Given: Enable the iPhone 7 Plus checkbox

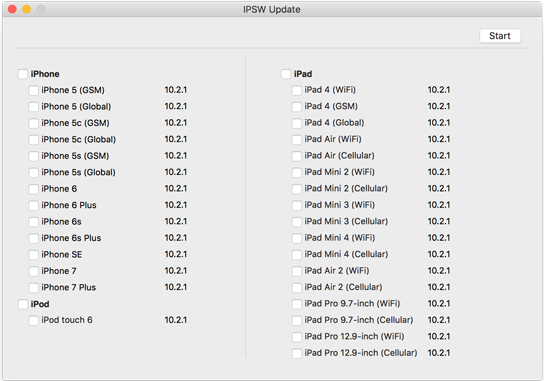Looking at the screenshot, I should pos(34,288).
